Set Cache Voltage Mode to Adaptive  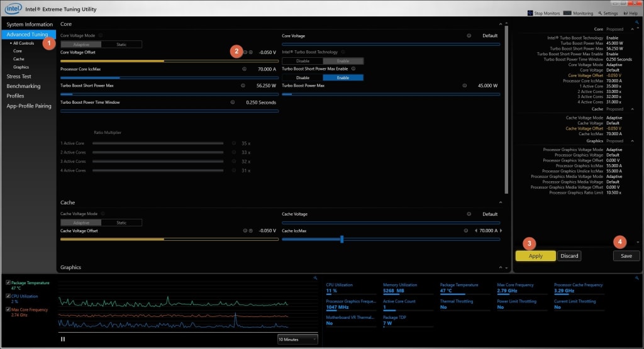tap(81, 223)
